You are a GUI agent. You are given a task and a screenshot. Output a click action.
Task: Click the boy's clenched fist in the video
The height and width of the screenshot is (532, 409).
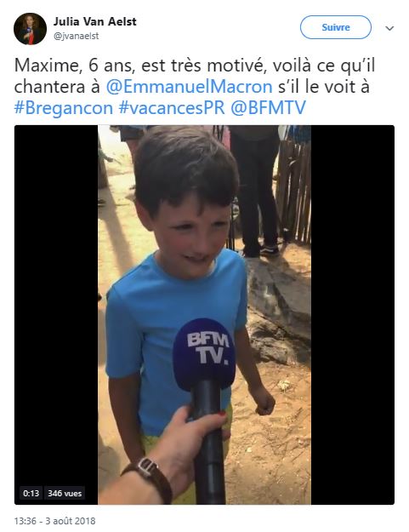click(264, 403)
